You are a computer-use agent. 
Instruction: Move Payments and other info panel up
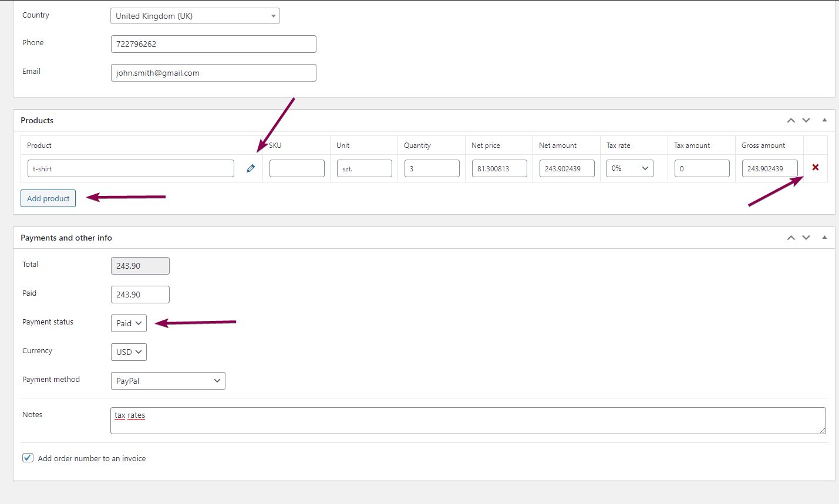click(791, 238)
